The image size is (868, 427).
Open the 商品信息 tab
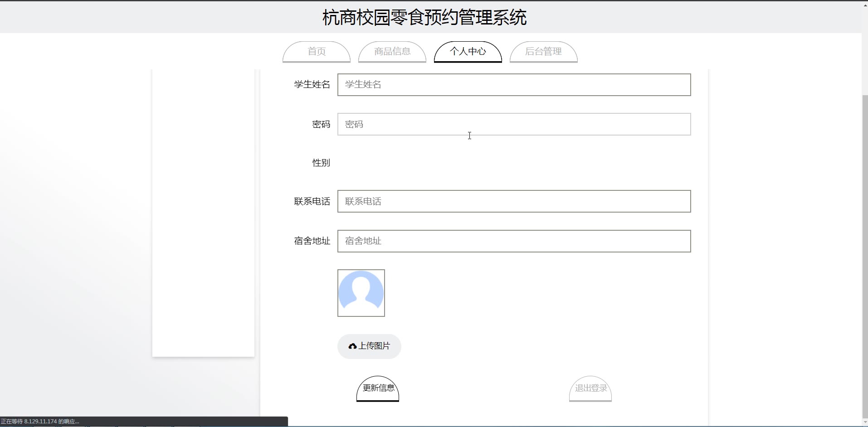coord(392,52)
